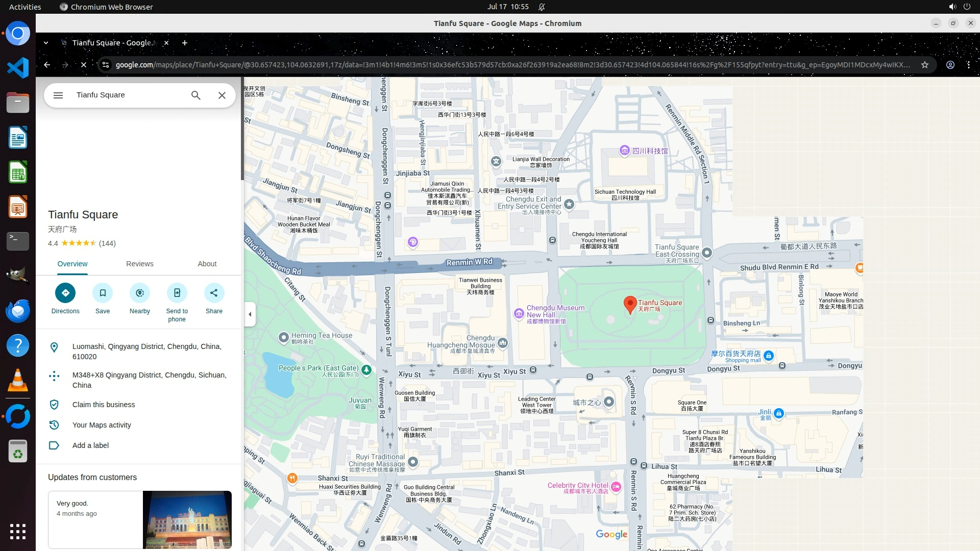
Task: Click the Directions icon button
Action: coord(65,293)
